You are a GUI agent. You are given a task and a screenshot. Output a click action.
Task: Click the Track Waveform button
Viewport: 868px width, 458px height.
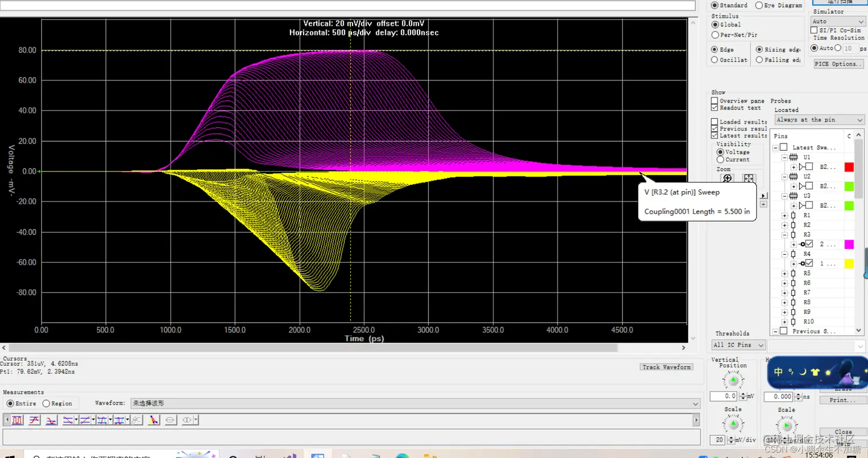[x=666, y=367]
